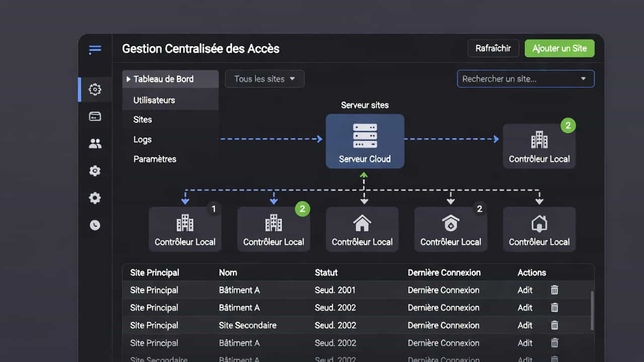This screenshot has width=644, height=362.
Task: Select the Sites navigation entry
Action: point(142,120)
